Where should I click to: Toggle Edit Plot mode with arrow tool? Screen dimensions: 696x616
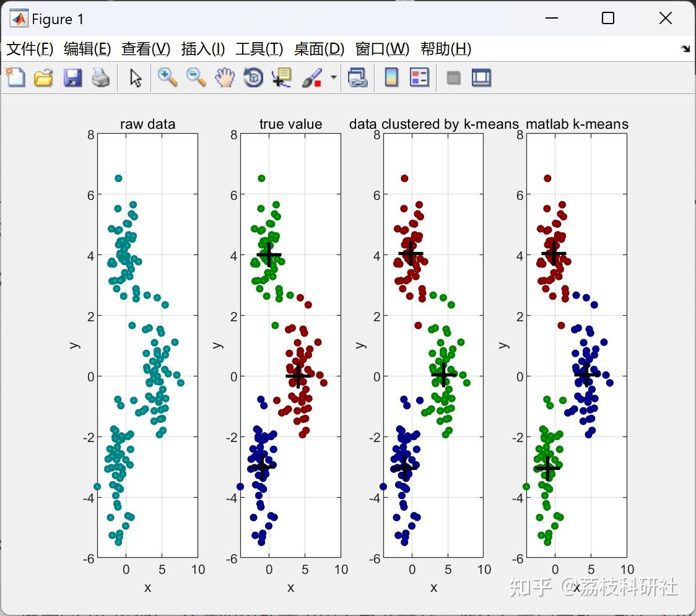pyautogui.click(x=134, y=77)
